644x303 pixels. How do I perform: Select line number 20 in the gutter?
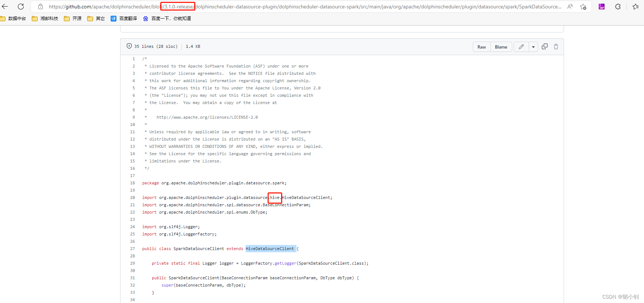tap(133, 197)
